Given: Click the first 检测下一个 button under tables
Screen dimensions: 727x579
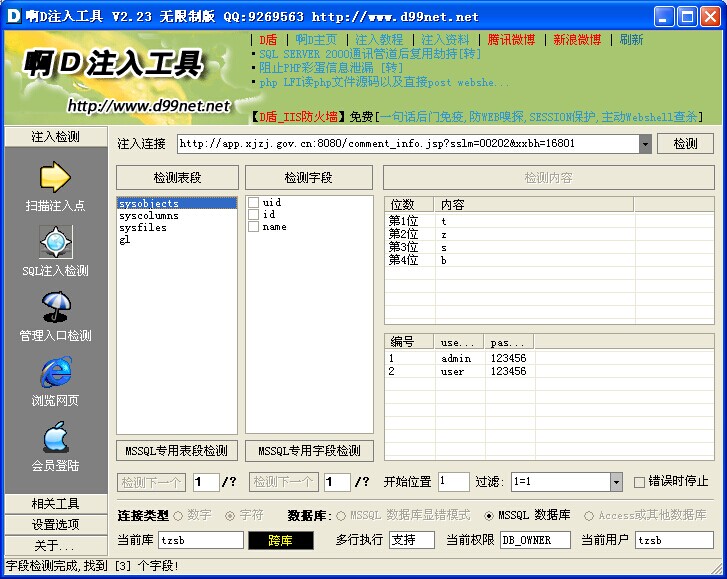Looking at the screenshot, I should point(152,482).
